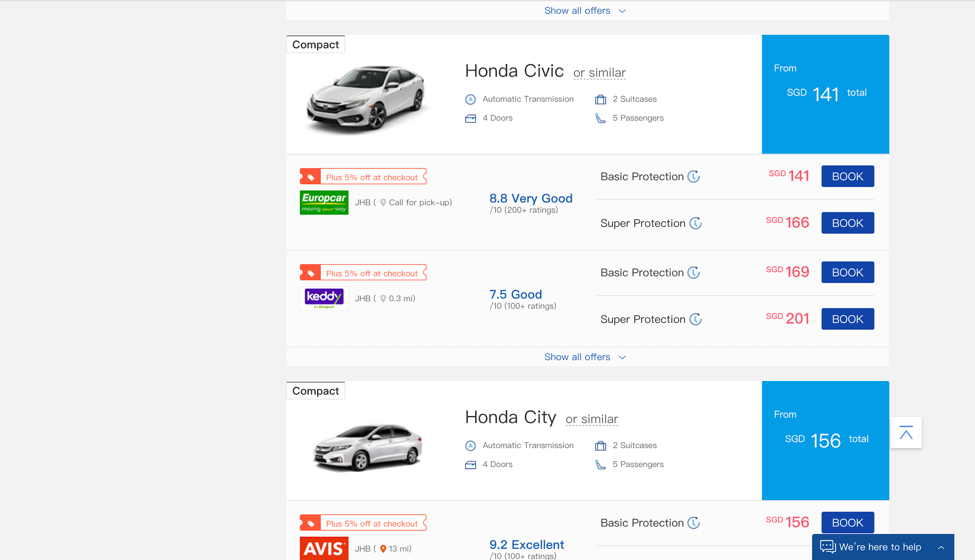Click info icon beside Keddy Super Protection

(695, 319)
